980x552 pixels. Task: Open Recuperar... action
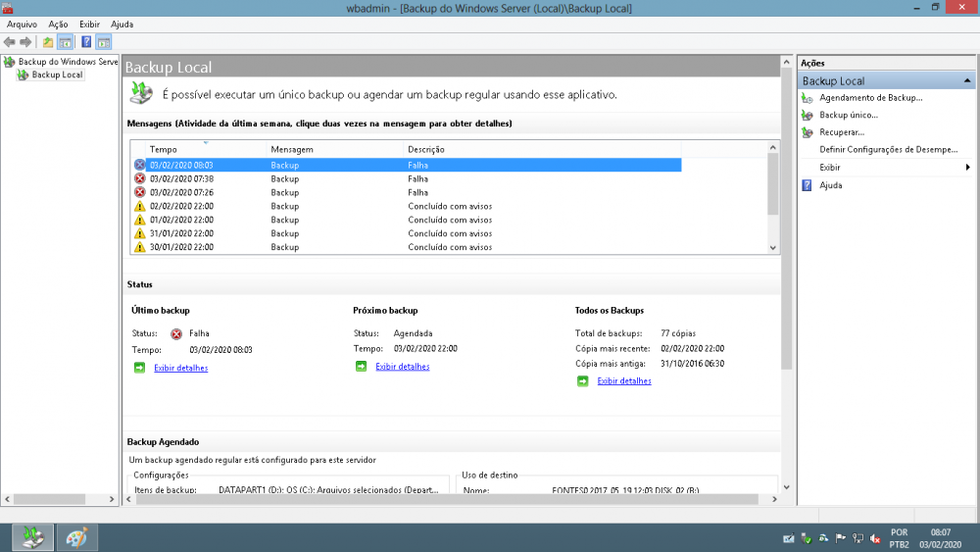841,132
